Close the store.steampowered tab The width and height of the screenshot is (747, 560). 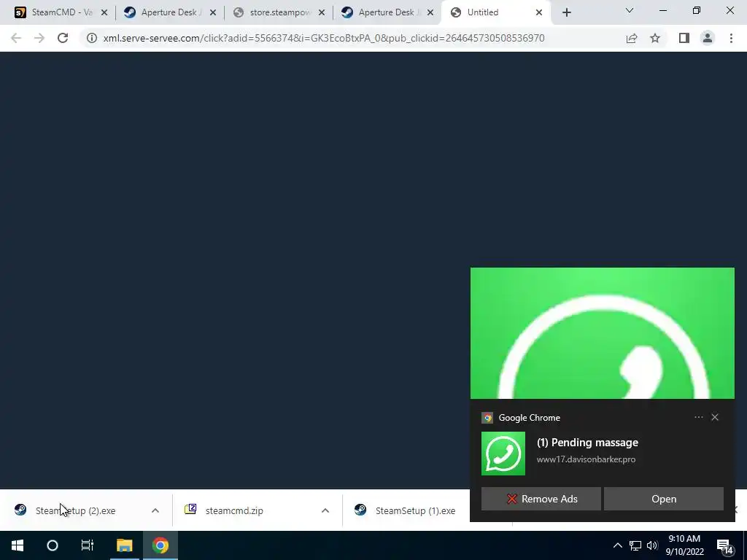322,13
